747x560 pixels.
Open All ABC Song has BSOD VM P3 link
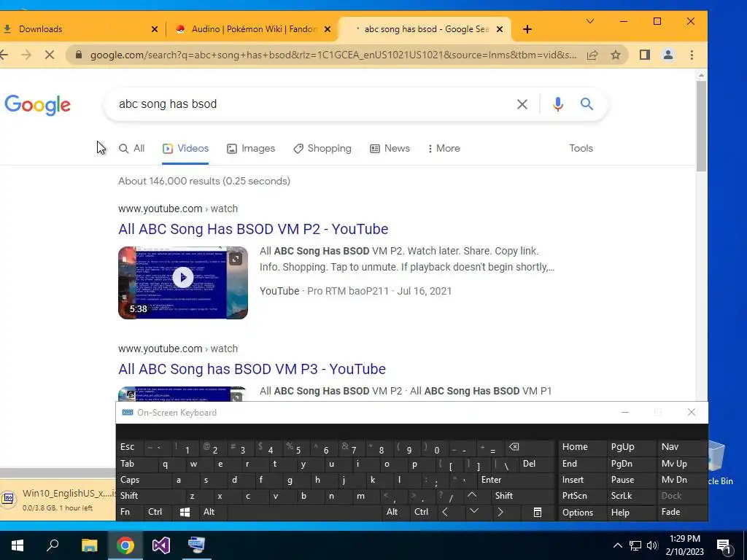click(x=252, y=369)
